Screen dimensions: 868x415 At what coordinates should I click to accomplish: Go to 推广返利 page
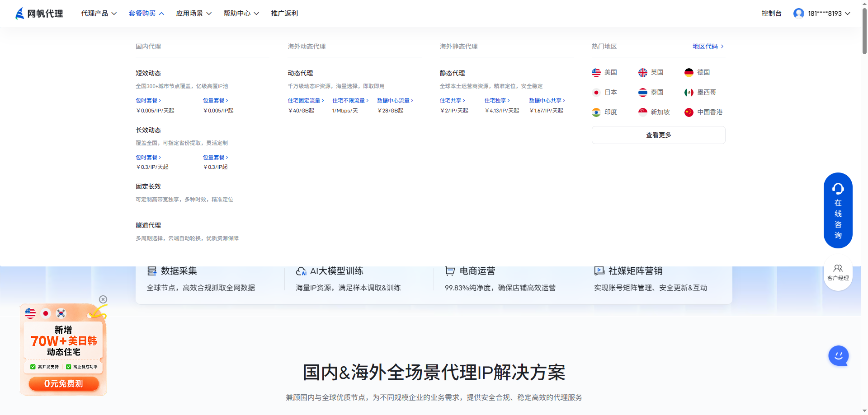(x=284, y=14)
